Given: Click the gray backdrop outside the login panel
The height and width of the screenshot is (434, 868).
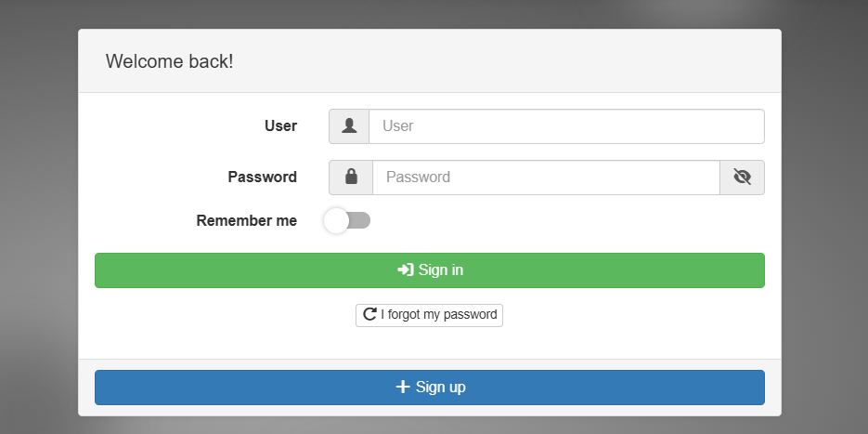Looking at the screenshot, I should (x=37, y=232).
